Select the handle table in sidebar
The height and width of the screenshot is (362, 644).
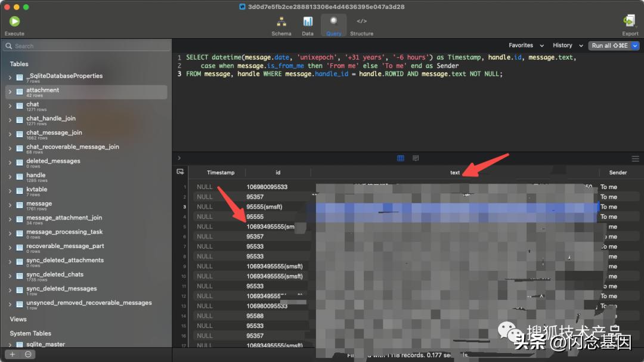36,177
